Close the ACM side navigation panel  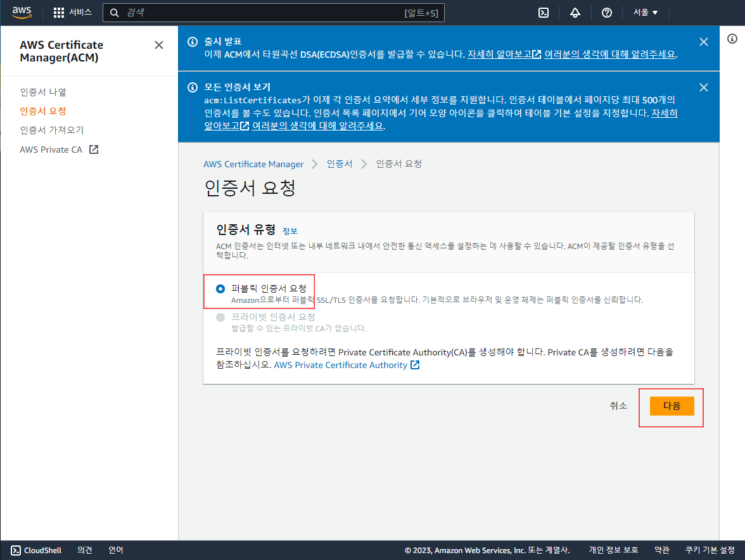159,45
